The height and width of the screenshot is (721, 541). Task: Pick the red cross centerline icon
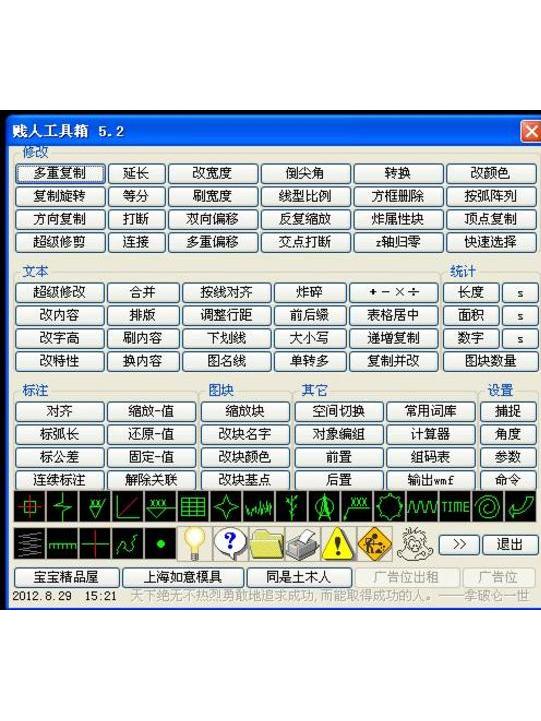point(95,544)
